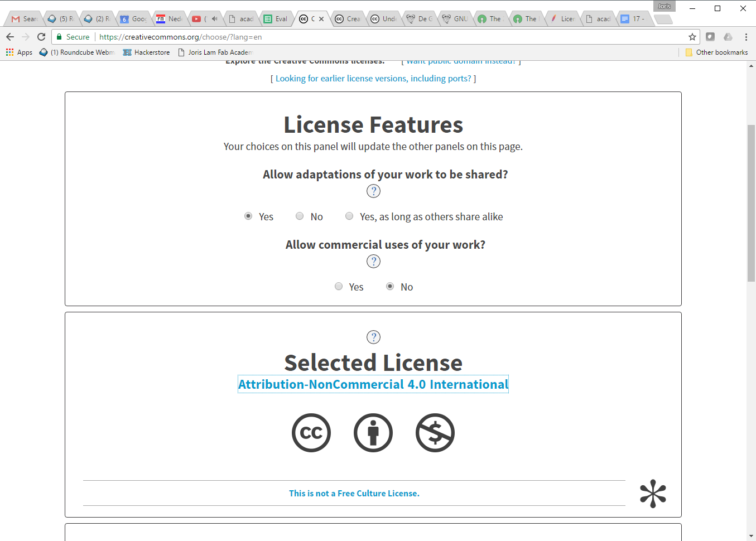Select No for allowing adaptations

(x=300, y=216)
